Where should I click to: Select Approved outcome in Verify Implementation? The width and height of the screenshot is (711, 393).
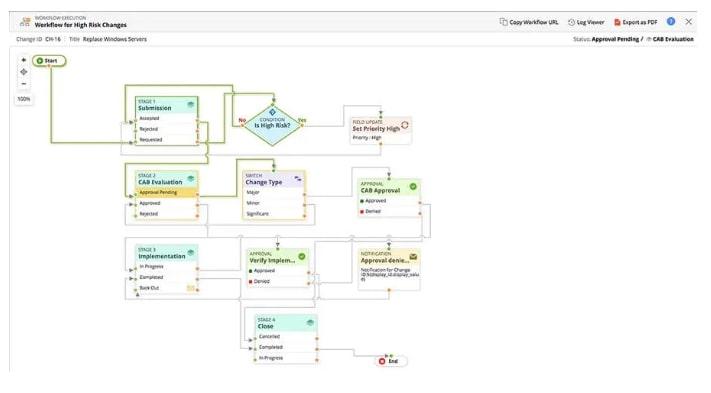(278, 271)
